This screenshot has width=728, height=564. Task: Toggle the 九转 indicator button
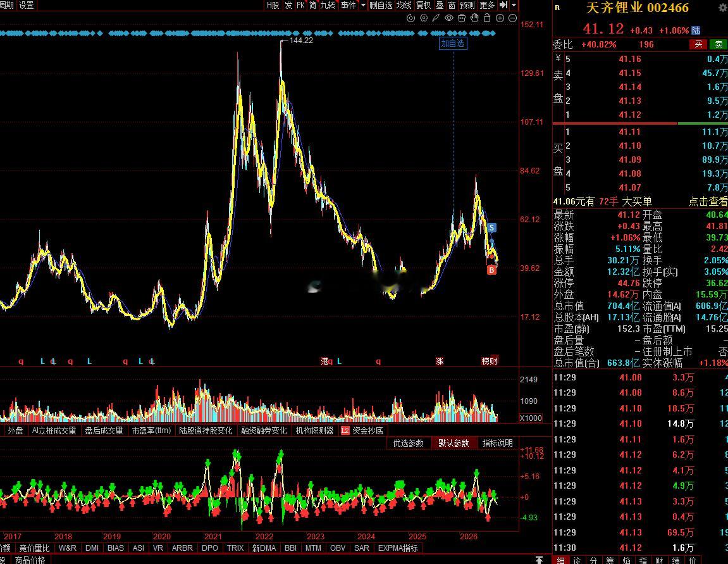click(328, 5)
